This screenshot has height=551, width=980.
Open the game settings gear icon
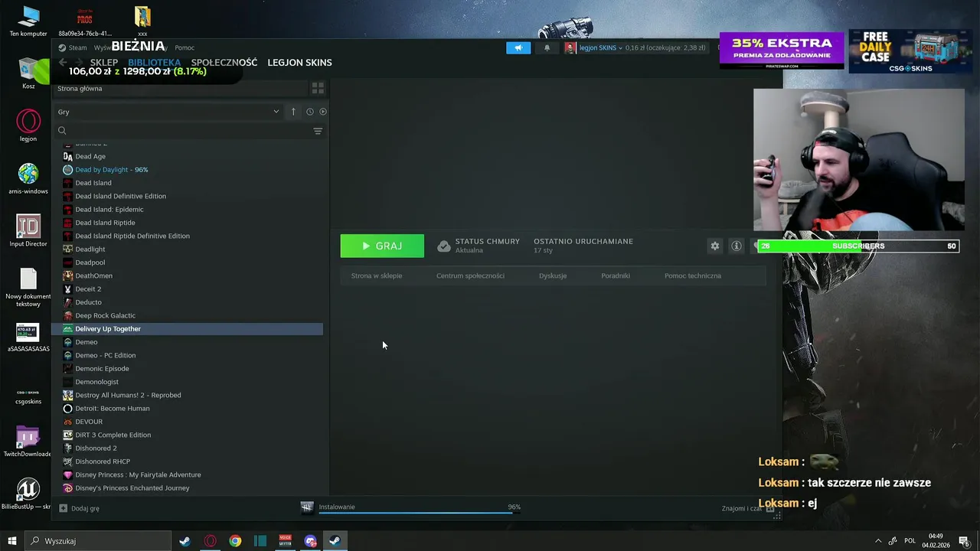715,246
